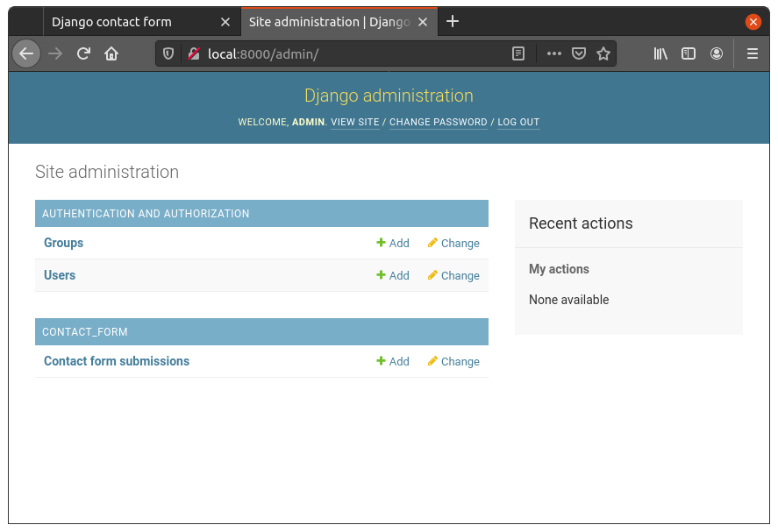The width and height of the screenshot is (778, 532).
Task: Bookmark this page with the star icon
Action: 603,53
